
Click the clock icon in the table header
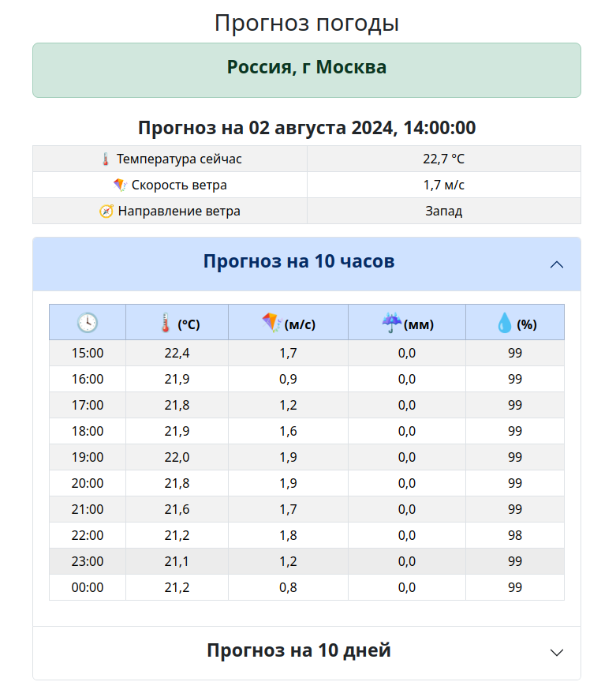click(x=88, y=323)
